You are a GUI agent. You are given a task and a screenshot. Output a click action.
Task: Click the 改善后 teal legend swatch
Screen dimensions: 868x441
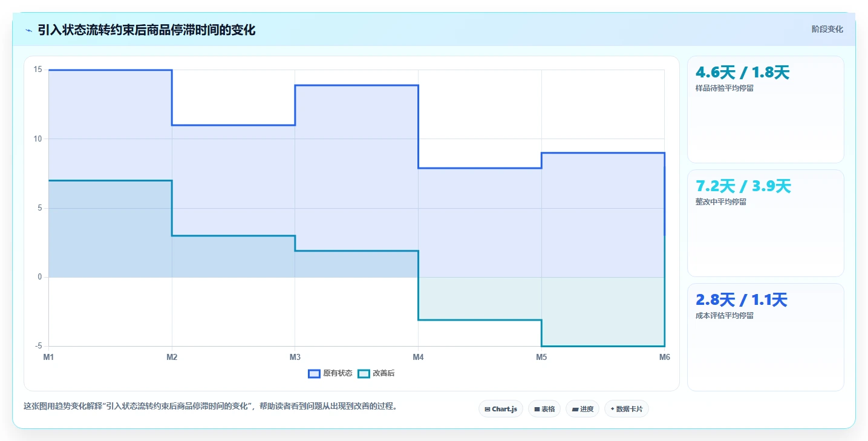(x=364, y=374)
